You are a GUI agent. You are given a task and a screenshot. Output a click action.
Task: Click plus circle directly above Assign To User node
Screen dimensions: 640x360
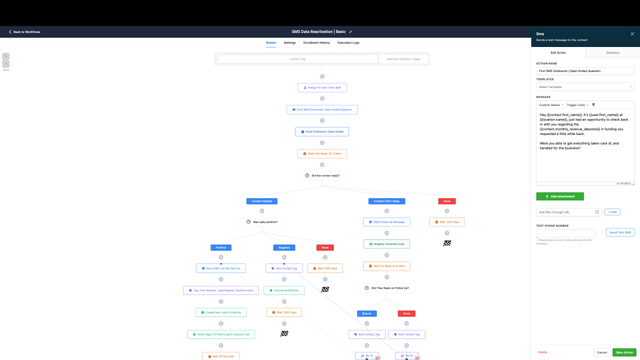(322, 77)
